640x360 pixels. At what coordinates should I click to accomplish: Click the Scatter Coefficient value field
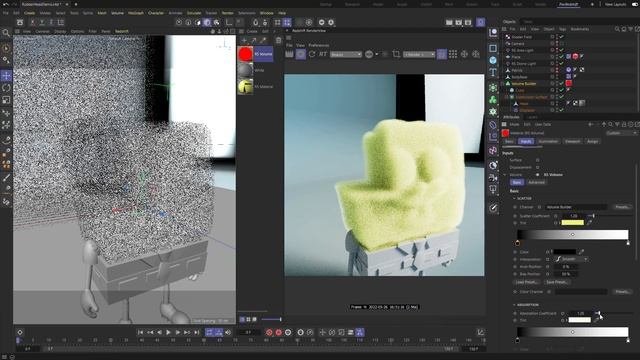573,216
